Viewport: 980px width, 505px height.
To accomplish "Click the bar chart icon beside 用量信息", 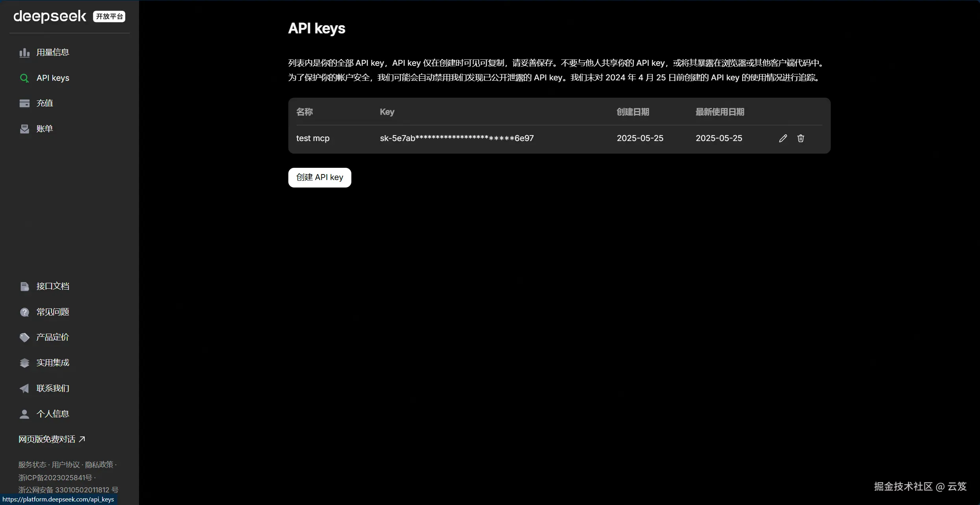I will point(24,52).
